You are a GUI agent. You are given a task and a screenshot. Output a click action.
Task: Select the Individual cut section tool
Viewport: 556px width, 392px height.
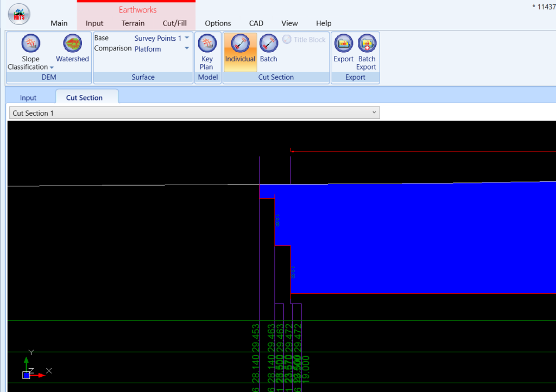coord(240,52)
